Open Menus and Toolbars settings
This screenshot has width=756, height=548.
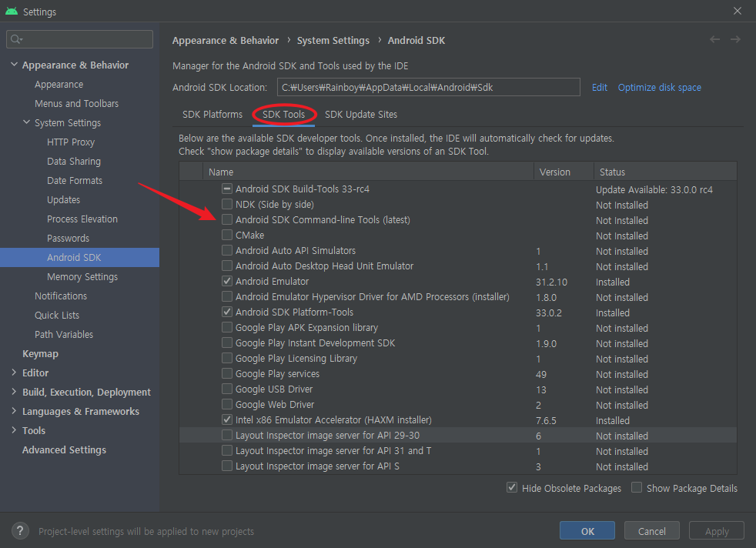[x=76, y=104]
